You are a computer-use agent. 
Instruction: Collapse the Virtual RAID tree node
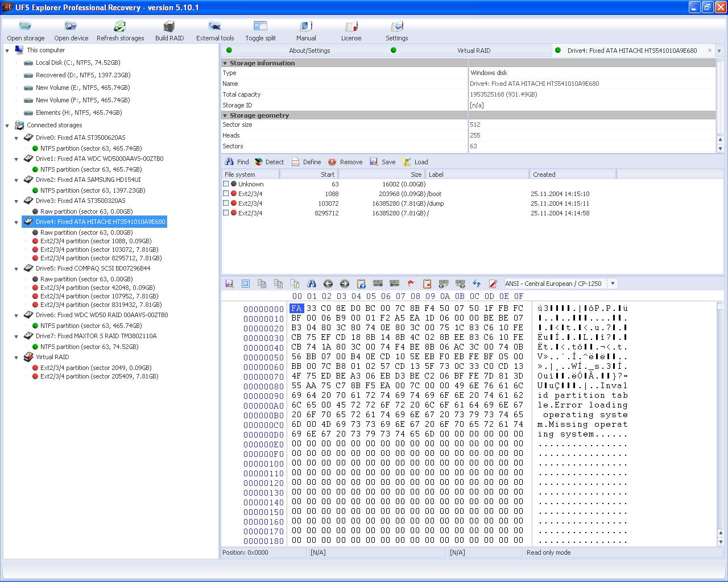point(16,357)
